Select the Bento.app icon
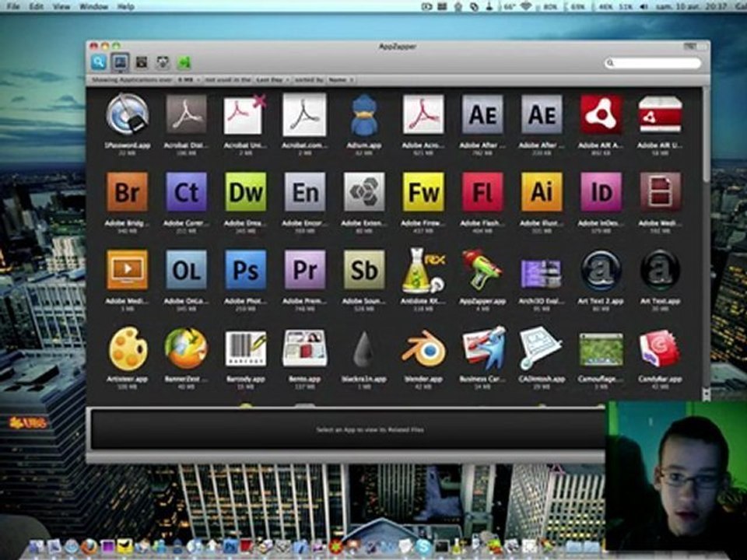 point(305,349)
